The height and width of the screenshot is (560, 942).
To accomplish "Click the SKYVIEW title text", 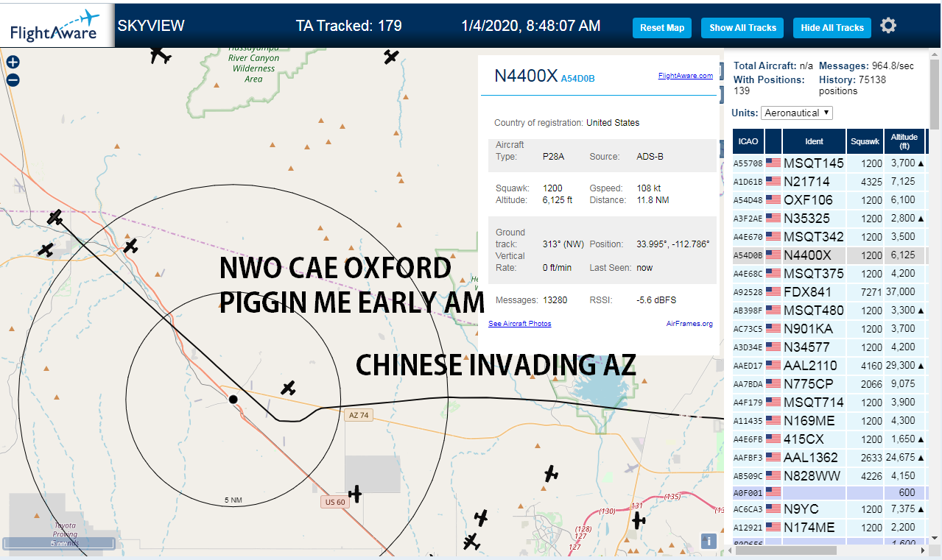I will point(151,26).
